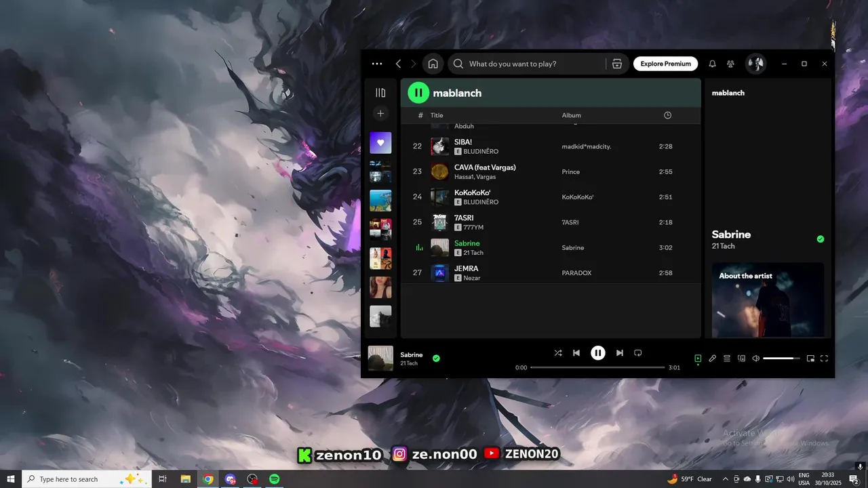This screenshot has width=868, height=488.
Task: Open Connect to a device icon
Action: 741,359
